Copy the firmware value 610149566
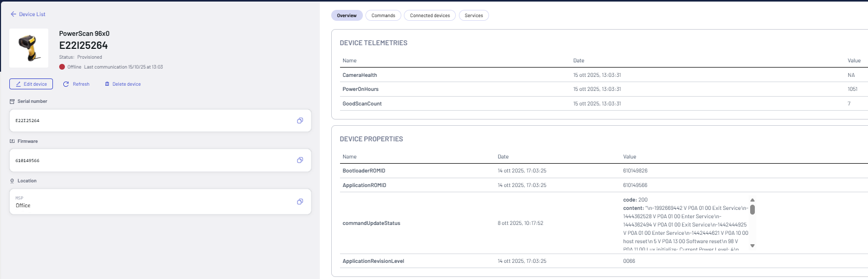The width and height of the screenshot is (868, 279). [300, 161]
